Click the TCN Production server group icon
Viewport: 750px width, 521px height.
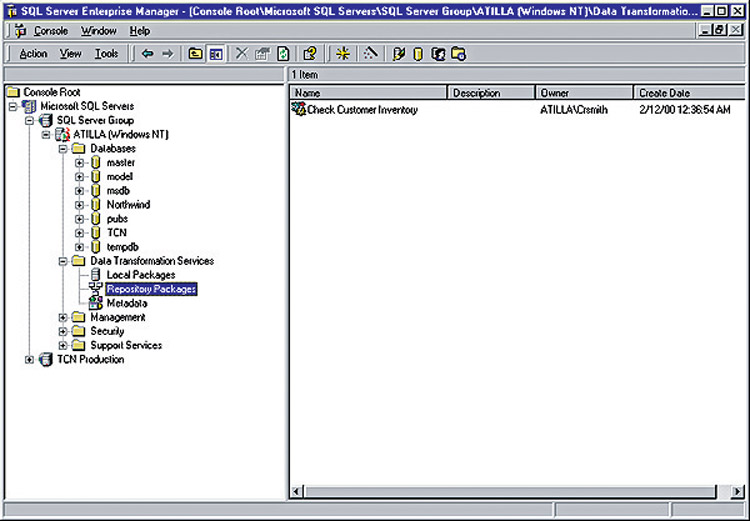[46, 359]
